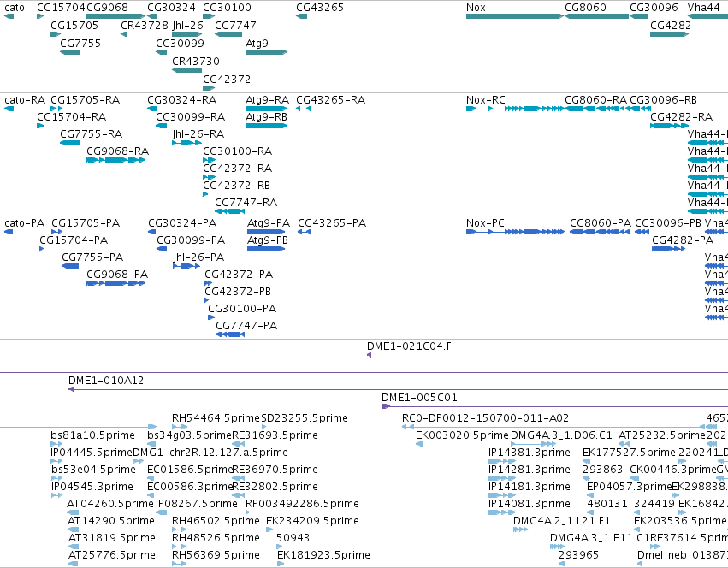Click the cato-RA transcript label

click(x=25, y=100)
